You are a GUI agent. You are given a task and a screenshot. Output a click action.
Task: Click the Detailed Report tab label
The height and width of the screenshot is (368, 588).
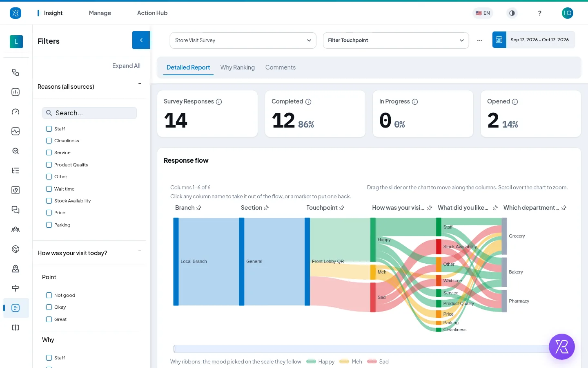coord(188,67)
